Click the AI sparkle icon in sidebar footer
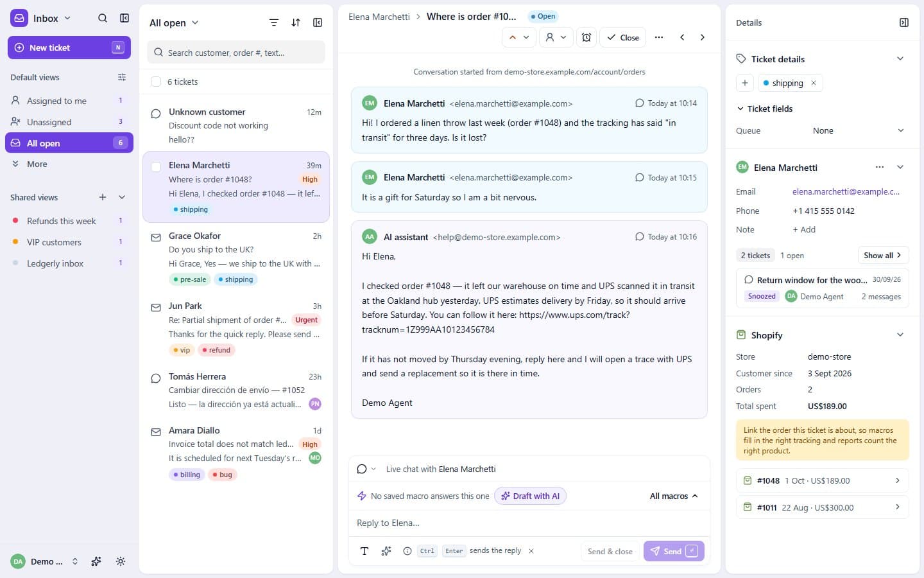 [x=96, y=561]
